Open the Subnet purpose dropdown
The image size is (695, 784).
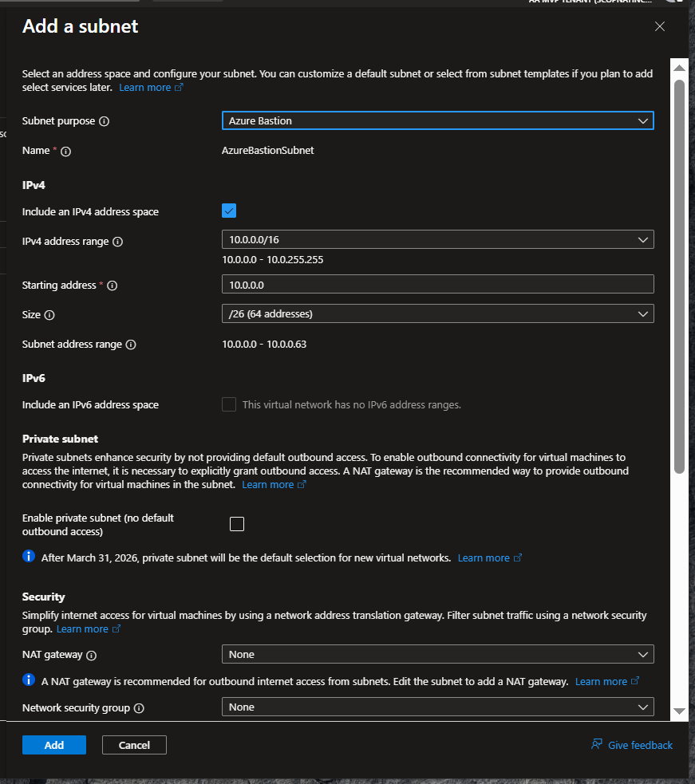(437, 120)
